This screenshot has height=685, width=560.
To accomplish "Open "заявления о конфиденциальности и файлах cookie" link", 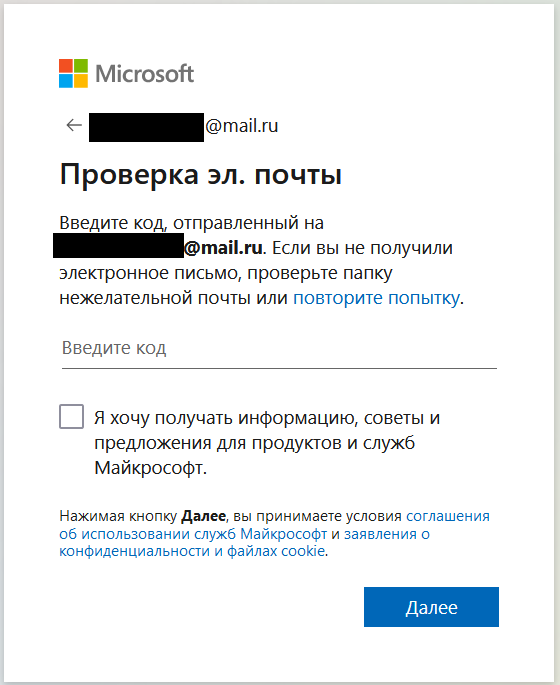I will pos(245,543).
